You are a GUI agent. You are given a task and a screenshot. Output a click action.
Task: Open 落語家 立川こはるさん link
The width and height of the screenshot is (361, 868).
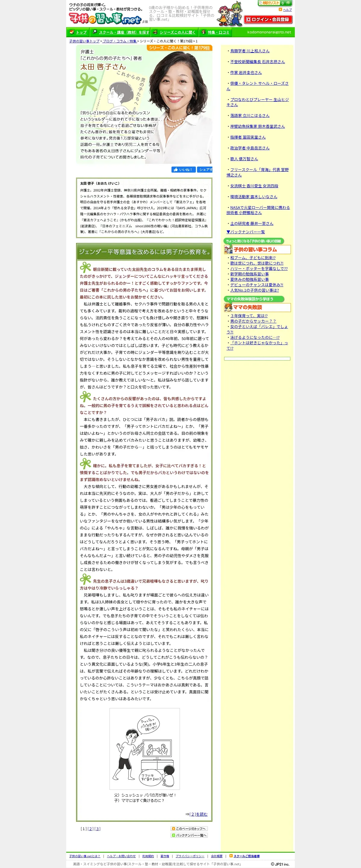pos(249,115)
